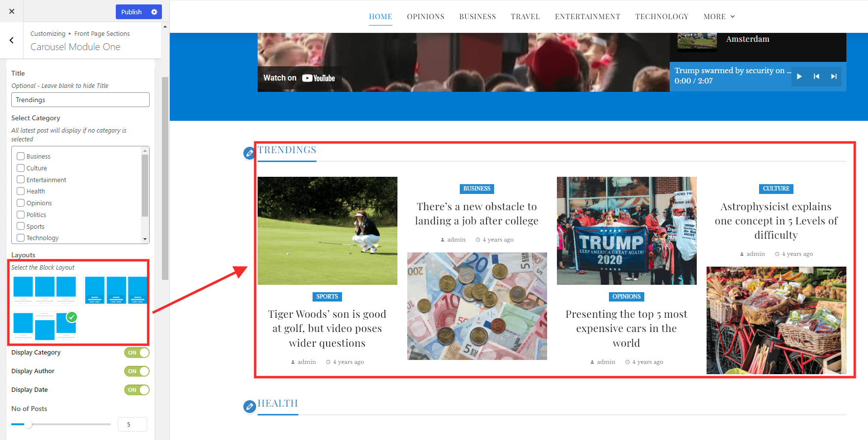Open the Trump 2020 rally thumbnail
The image size is (868, 440).
(627, 231)
